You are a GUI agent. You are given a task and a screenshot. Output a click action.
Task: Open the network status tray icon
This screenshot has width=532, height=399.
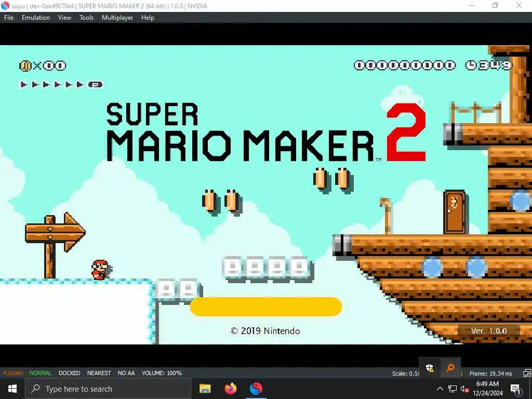tap(453, 389)
